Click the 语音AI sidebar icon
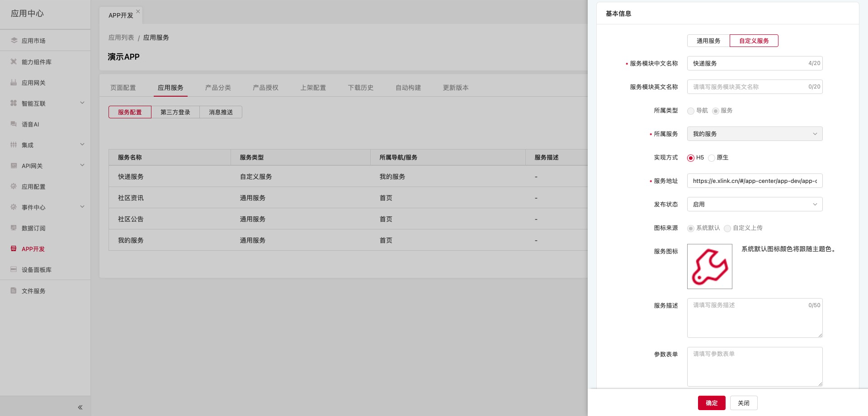The width and height of the screenshot is (868, 416). point(14,124)
